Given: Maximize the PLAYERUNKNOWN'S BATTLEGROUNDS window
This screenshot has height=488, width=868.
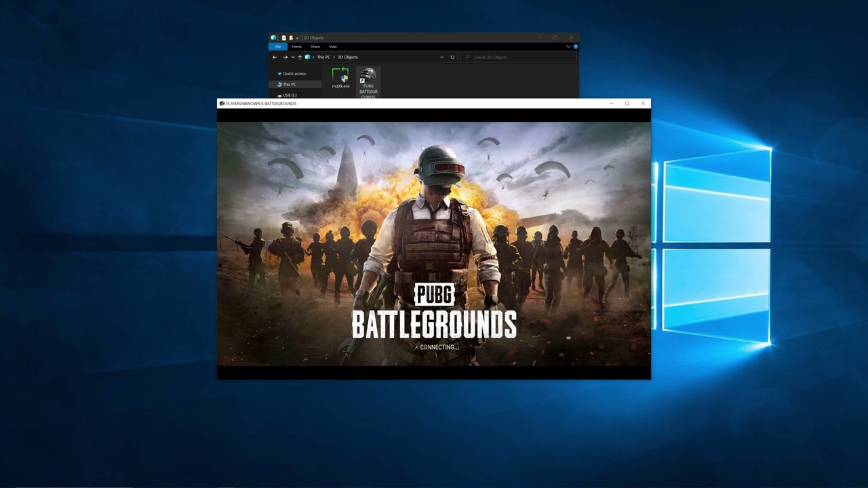Looking at the screenshot, I should pyautogui.click(x=627, y=104).
